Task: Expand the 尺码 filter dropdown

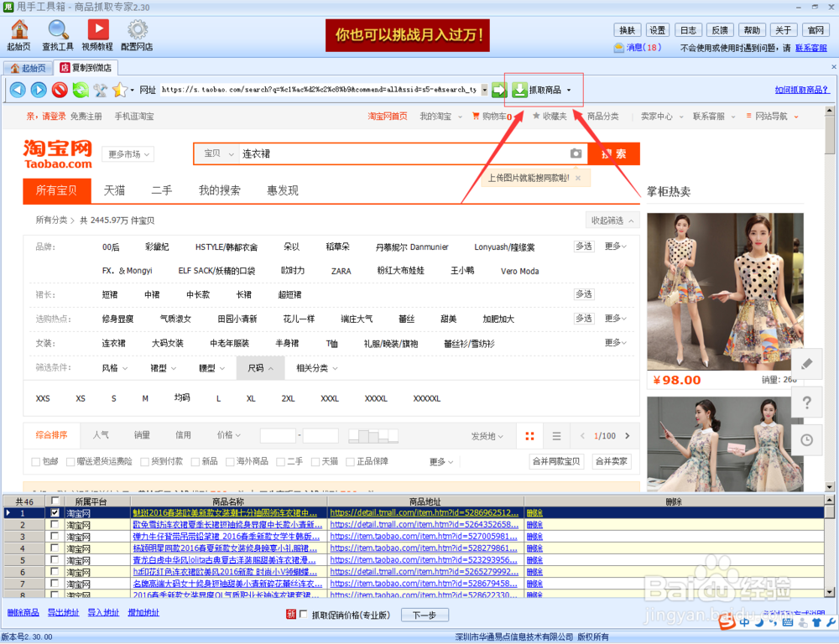Action: coord(262,367)
